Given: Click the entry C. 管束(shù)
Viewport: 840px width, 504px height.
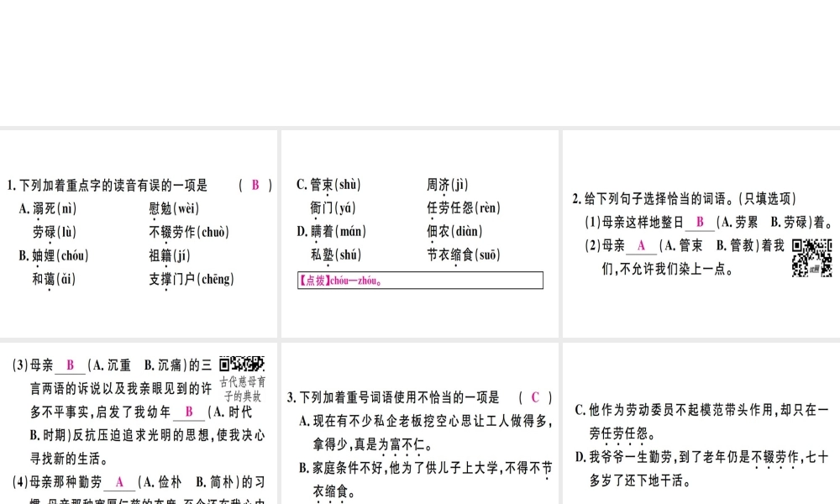Looking at the screenshot, I should pyautogui.click(x=328, y=185).
